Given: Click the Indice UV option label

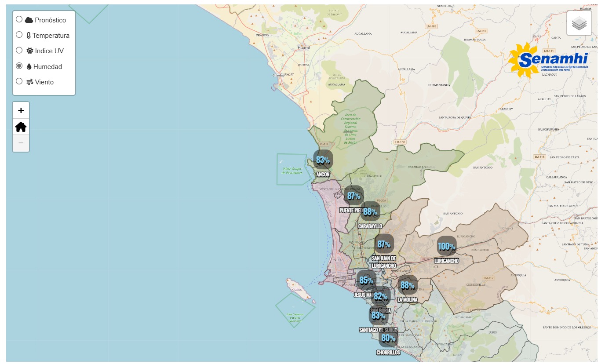Looking at the screenshot, I should pos(49,51).
